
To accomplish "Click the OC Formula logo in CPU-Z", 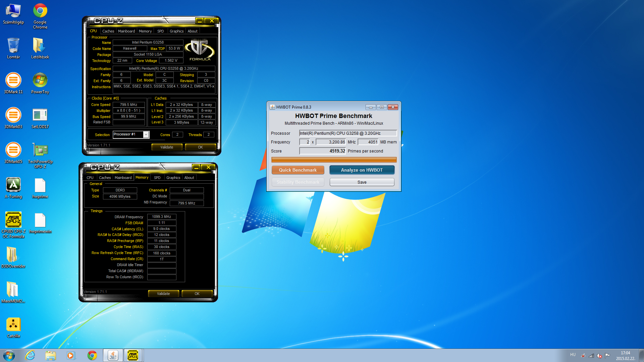I will coord(200,50).
